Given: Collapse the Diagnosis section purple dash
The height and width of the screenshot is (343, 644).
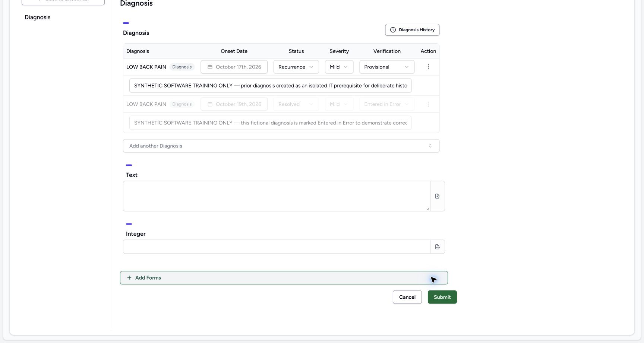Looking at the screenshot, I should [x=126, y=23].
